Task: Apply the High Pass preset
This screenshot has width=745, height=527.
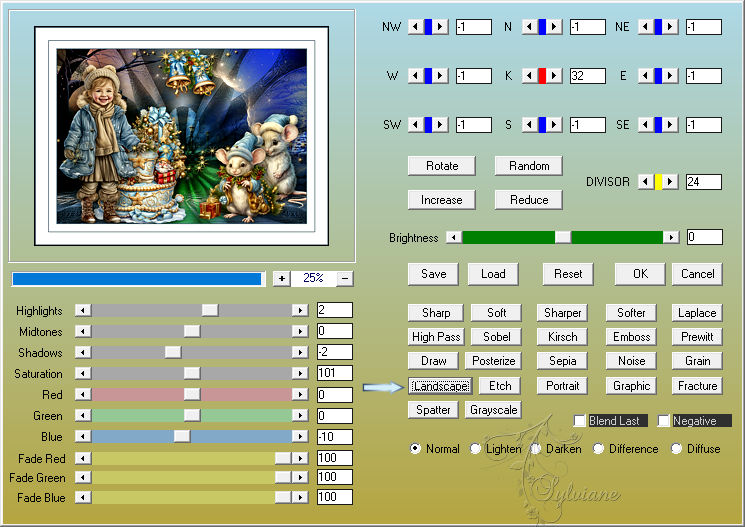Action: pyautogui.click(x=436, y=336)
